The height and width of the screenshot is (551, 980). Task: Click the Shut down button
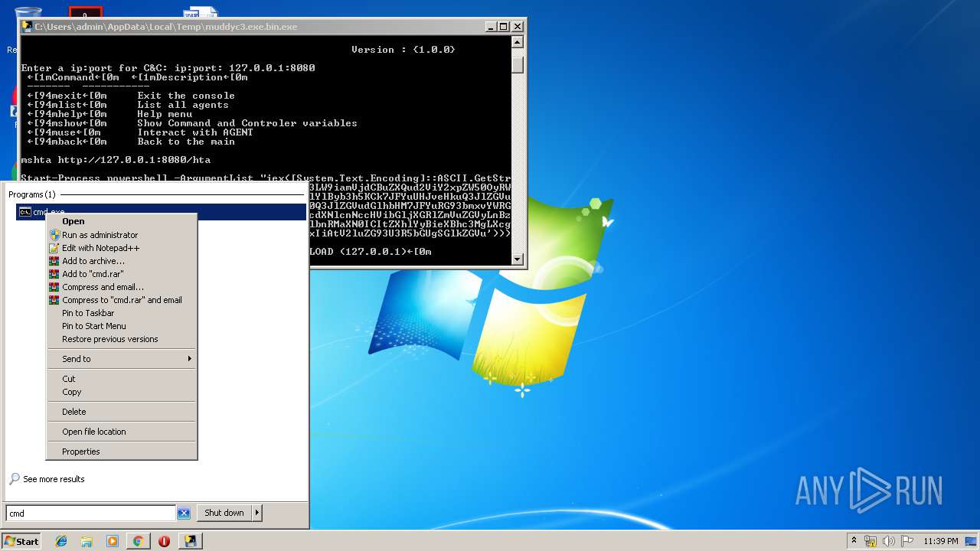click(224, 513)
